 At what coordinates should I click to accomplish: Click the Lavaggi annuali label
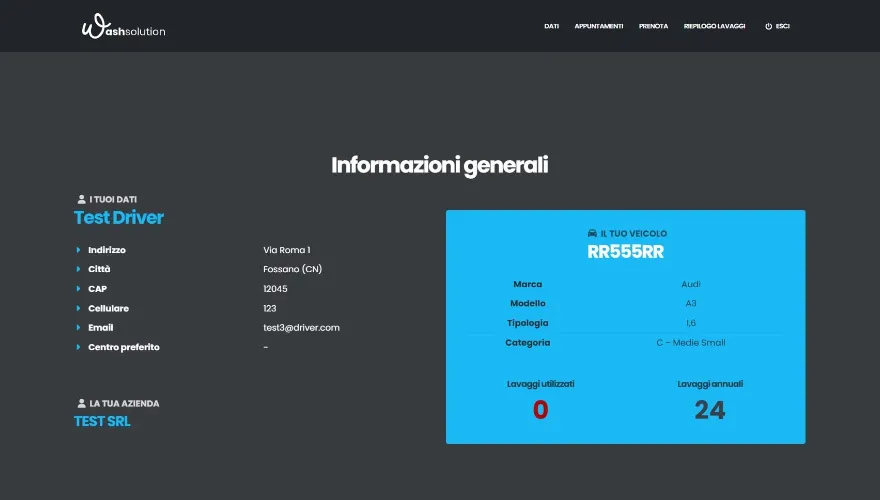coord(710,384)
